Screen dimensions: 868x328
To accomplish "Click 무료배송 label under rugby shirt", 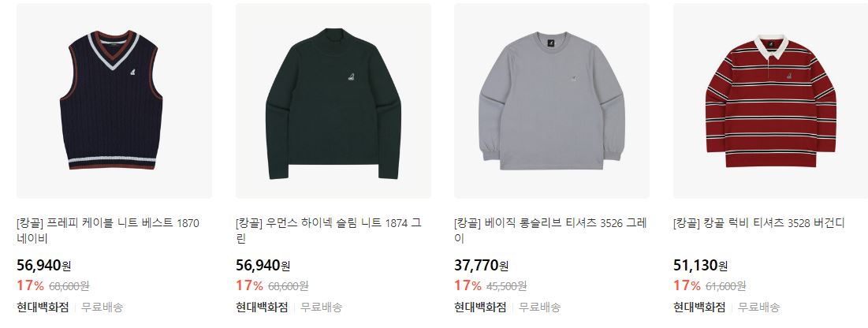I will (x=759, y=307).
